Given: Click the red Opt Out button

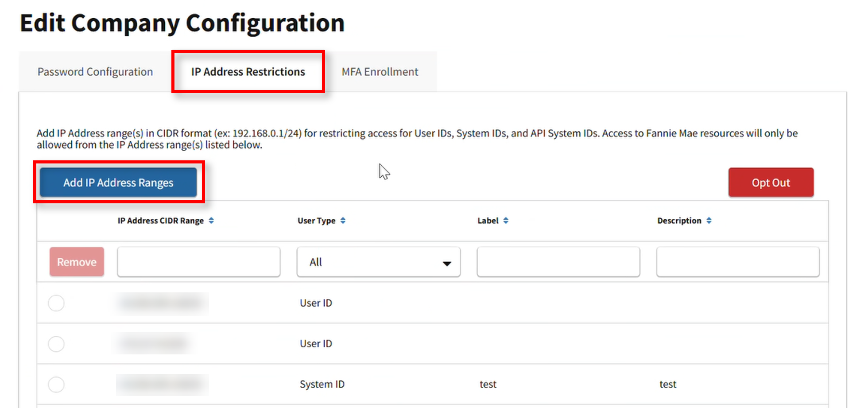Looking at the screenshot, I should 771,183.
